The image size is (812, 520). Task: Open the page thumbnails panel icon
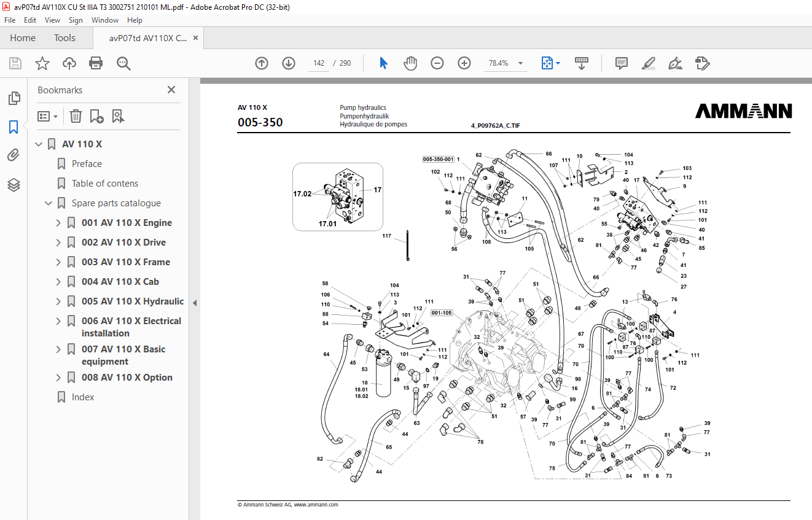tap(14, 98)
